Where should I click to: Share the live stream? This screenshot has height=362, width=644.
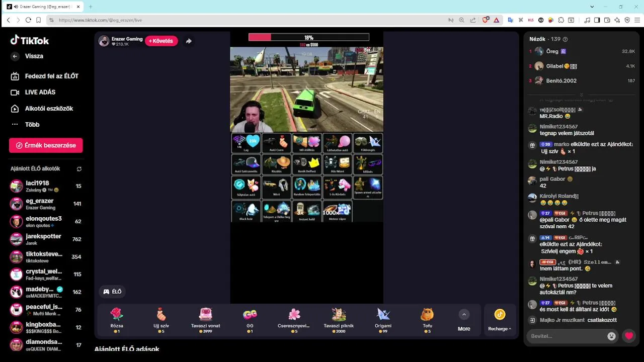tap(189, 41)
